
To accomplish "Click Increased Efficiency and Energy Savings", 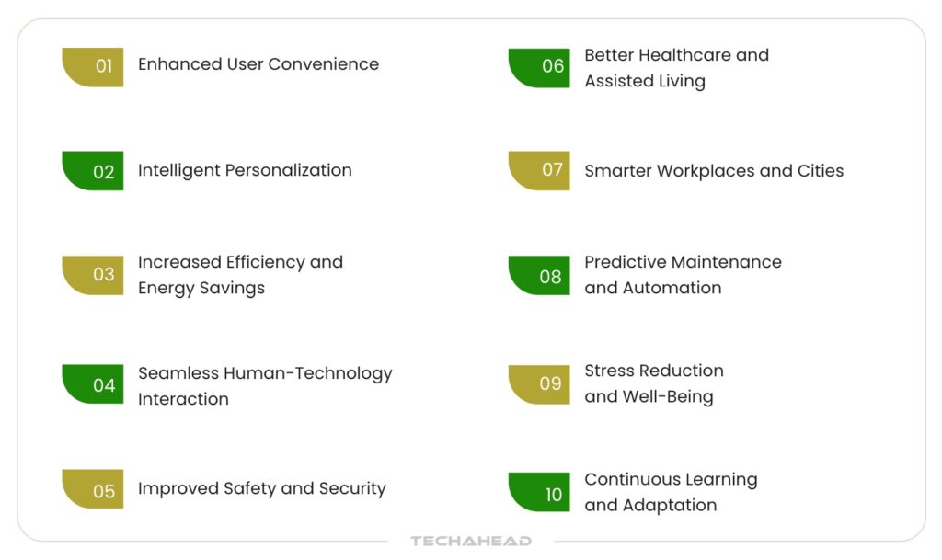I will point(240,275).
